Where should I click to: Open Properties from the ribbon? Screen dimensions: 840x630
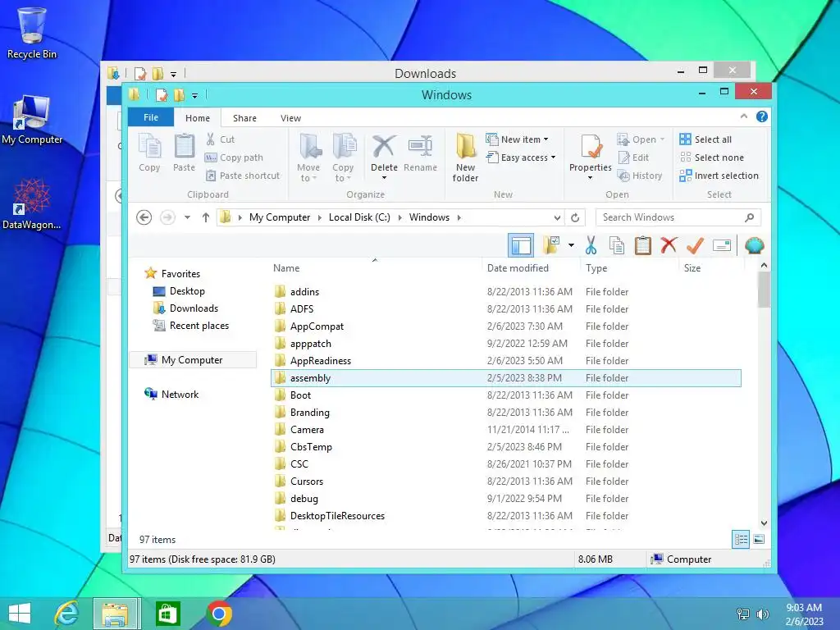pyautogui.click(x=591, y=157)
